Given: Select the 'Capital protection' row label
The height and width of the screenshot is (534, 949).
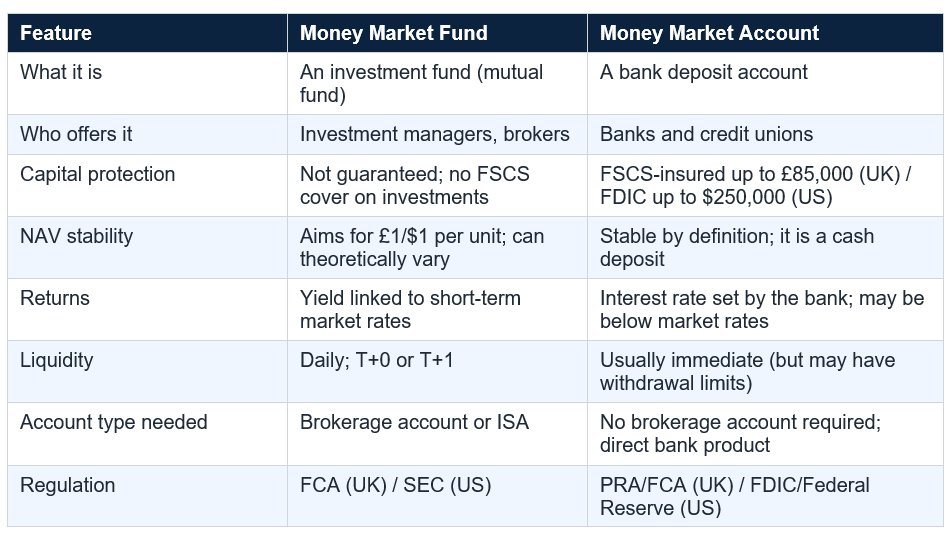Looking at the screenshot, I should coord(147,185).
